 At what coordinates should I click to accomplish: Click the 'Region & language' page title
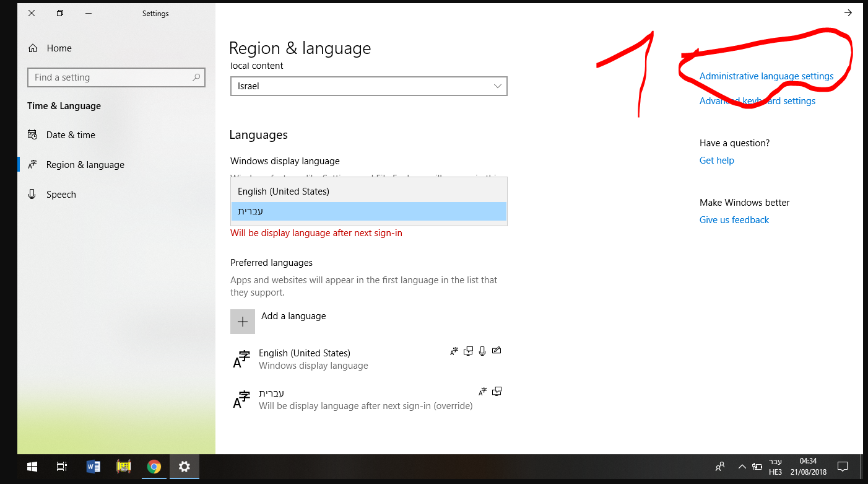[x=300, y=48]
